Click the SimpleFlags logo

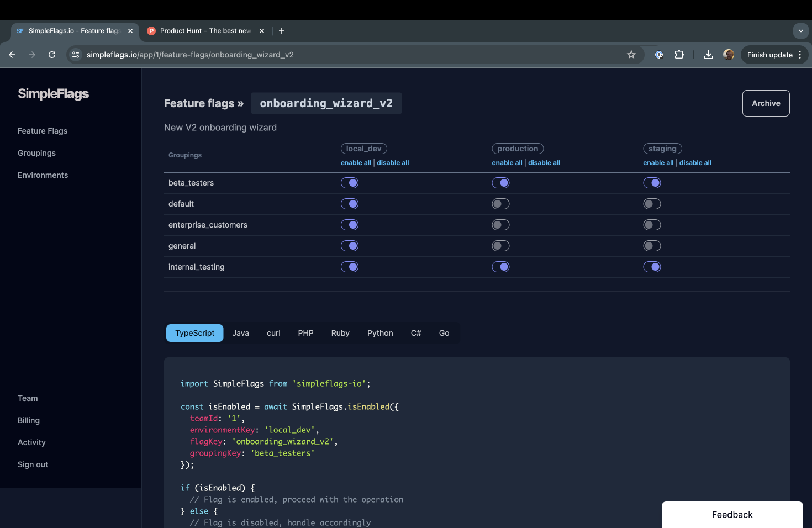pos(54,94)
